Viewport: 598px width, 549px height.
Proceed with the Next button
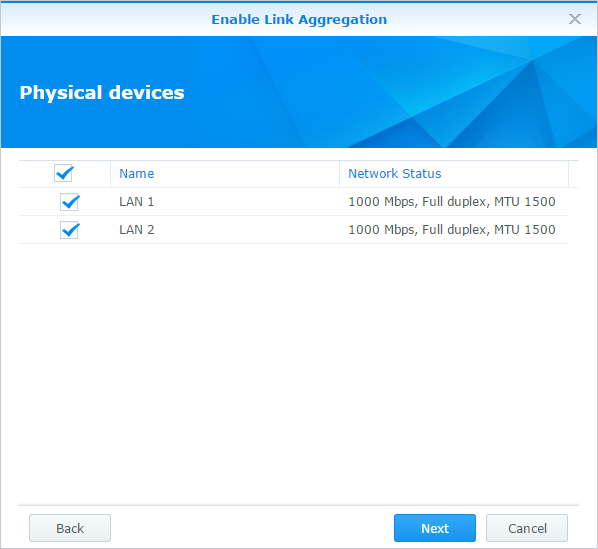coord(435,528)
